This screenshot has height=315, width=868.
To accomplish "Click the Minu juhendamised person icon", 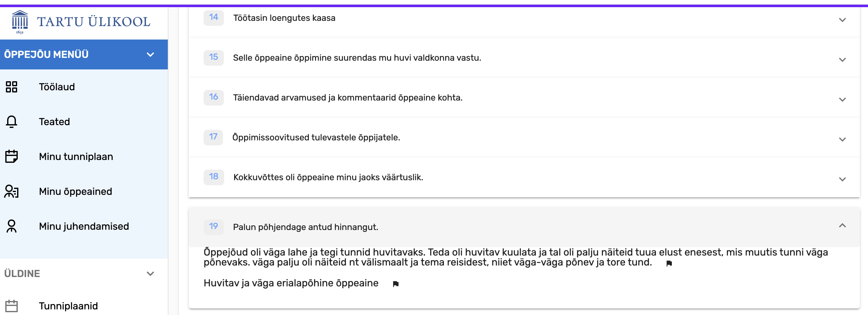I will (x=12, y=226).
